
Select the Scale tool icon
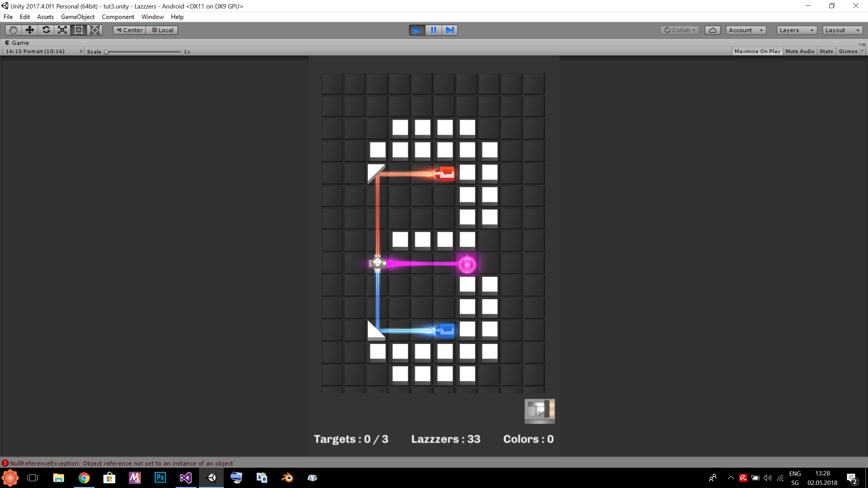[x=62, y=30]
